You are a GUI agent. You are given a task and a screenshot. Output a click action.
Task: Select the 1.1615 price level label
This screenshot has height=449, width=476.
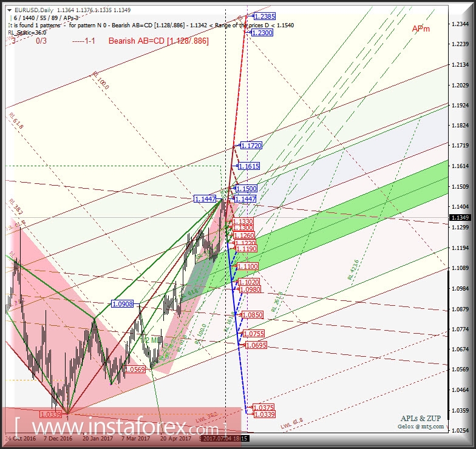249,166
